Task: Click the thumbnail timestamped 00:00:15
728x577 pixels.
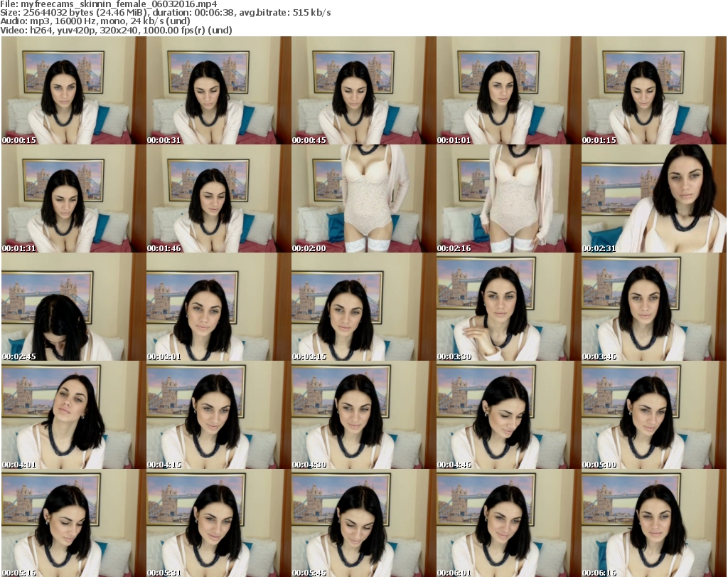Action: [x=73, y=90]
